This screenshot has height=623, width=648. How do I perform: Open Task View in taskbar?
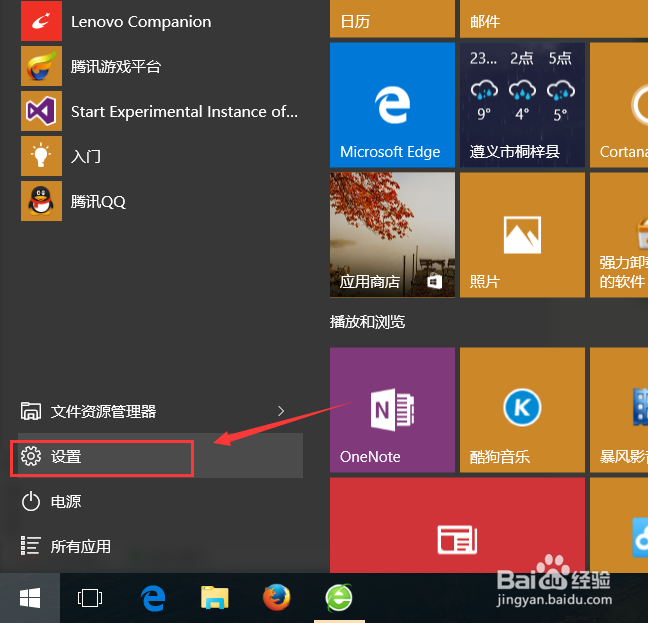coord(90,598)
